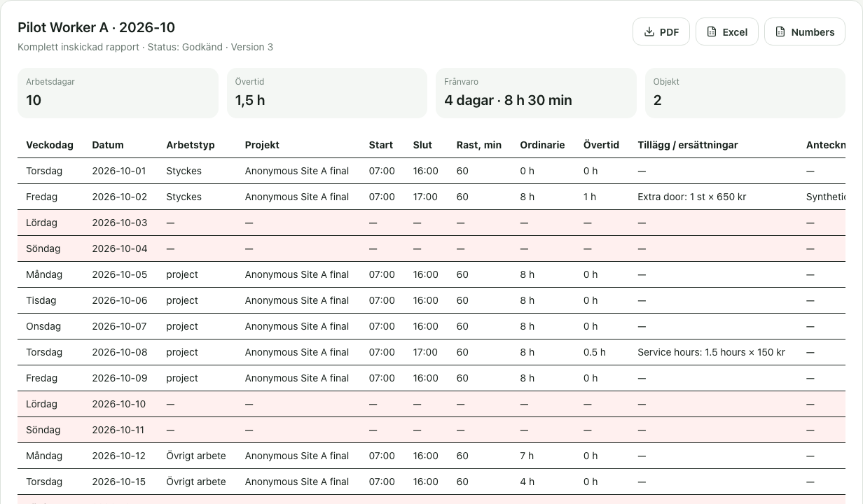Viewport: 863px width, 504px height.
Task: Click the Projekt column header
Action: pos(262,145)
